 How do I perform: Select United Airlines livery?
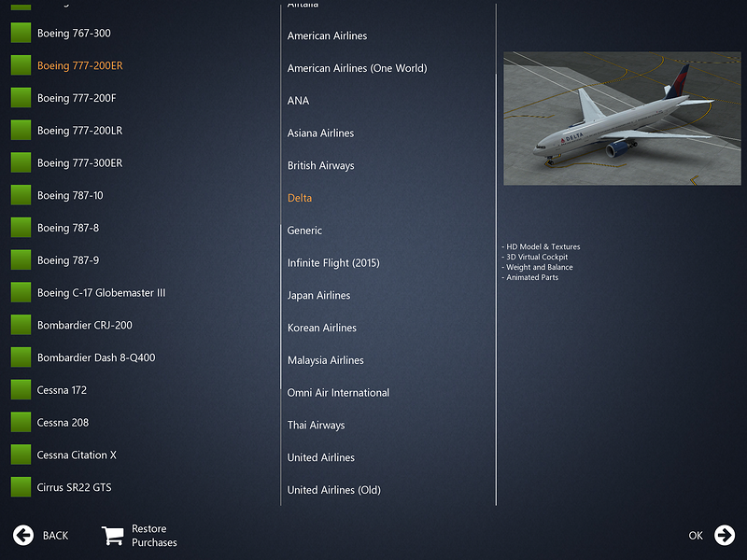coord(321,457)
